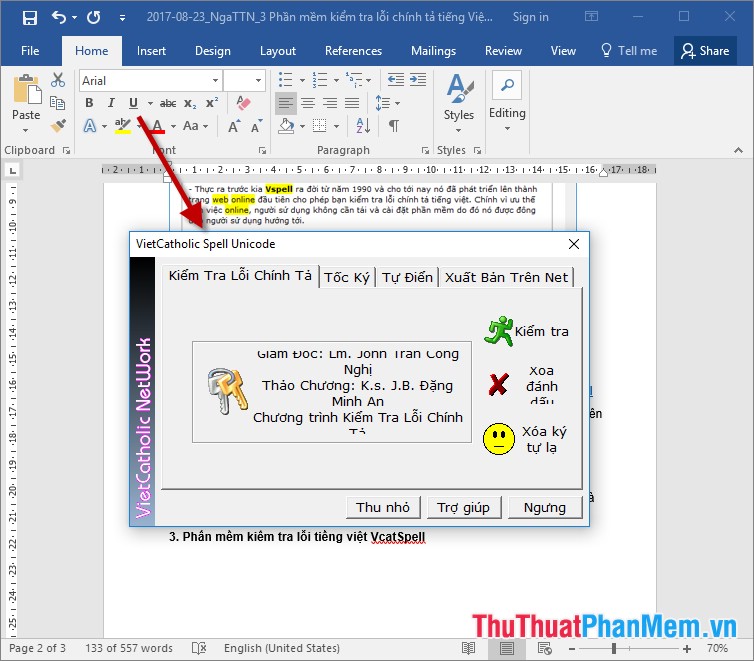Open Read Mode view in status bar

point(468,649)
